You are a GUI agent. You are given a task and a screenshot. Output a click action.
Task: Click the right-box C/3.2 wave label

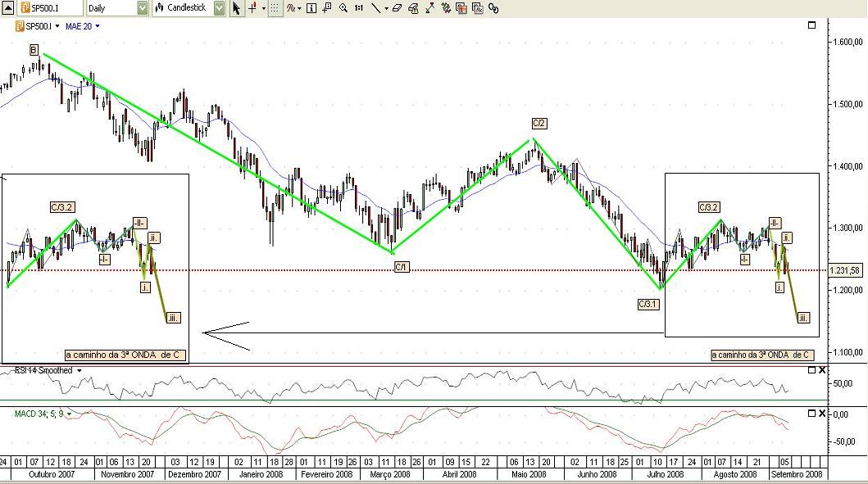708,207
